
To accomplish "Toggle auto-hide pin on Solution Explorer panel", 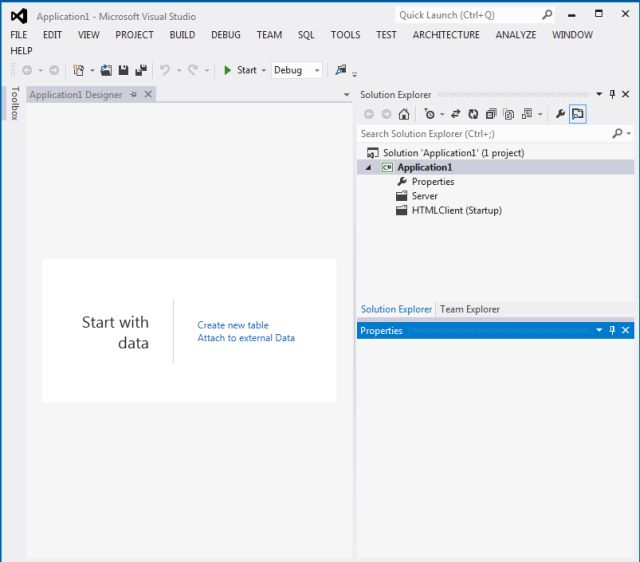I will tap(613, 94).
